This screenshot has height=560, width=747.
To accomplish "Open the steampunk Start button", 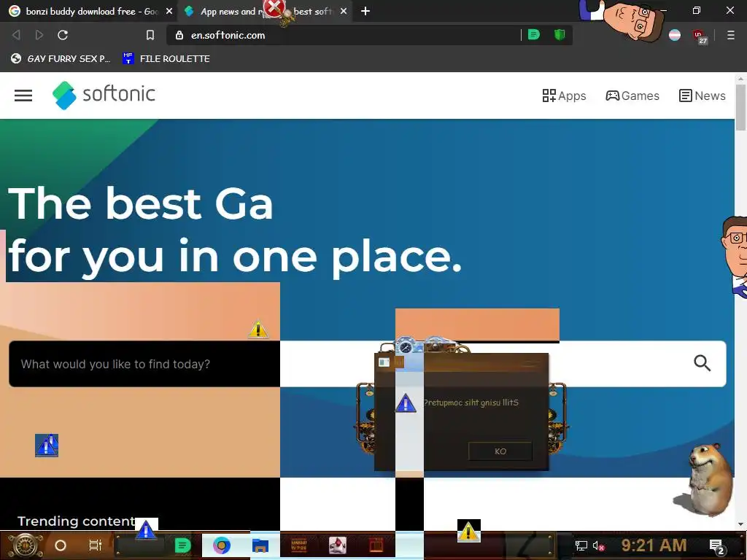I will click(x=26, y=545).
